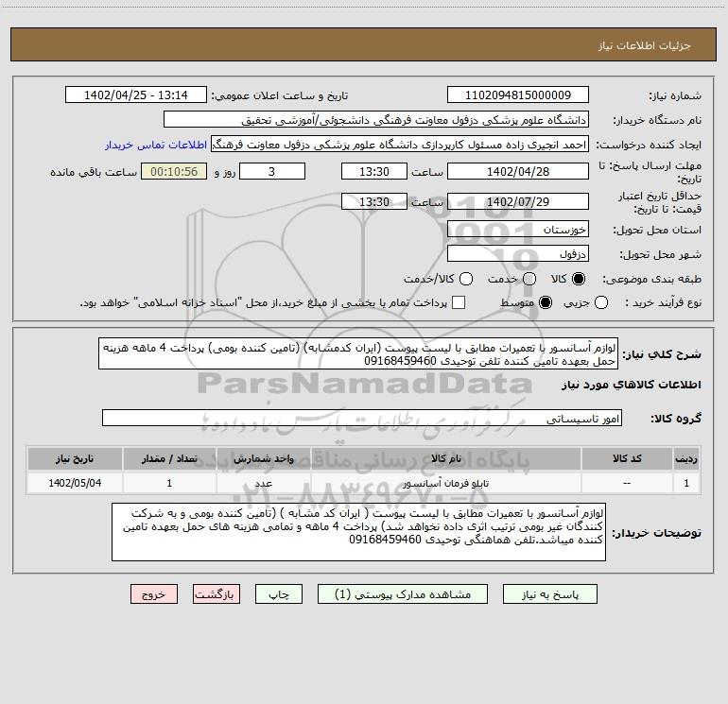Click the تاریخ نیاز column header

[x=75, y=458]
